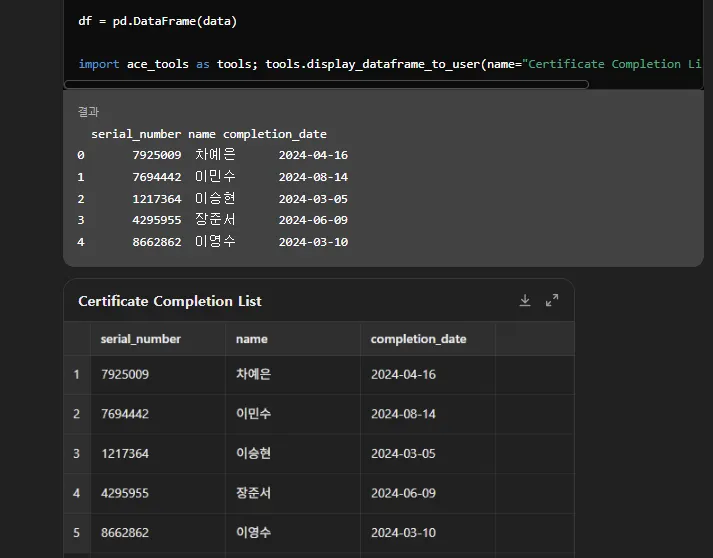Click the import ace_tools code line
This screenshot has height=558, width=713.
[x=390, y=64]
